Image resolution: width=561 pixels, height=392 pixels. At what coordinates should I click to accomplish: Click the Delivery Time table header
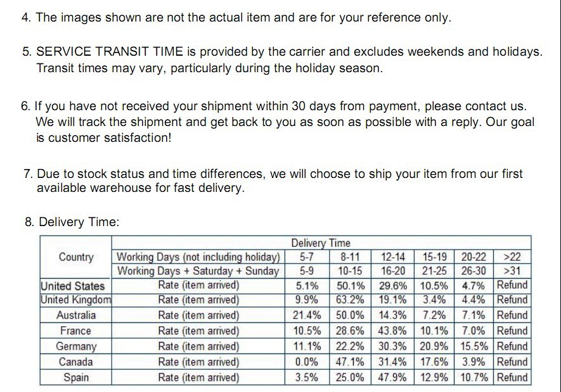pos(321,243)
